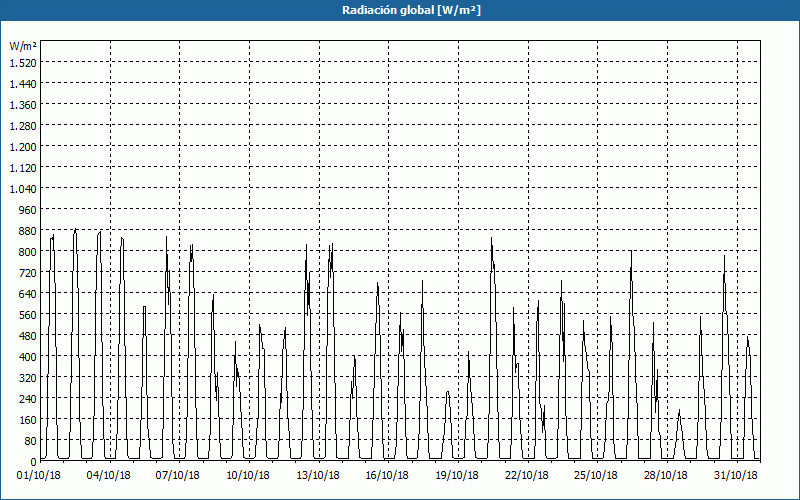
Task: Click the 1.520 axis value
Action: (x=23, y=62)
